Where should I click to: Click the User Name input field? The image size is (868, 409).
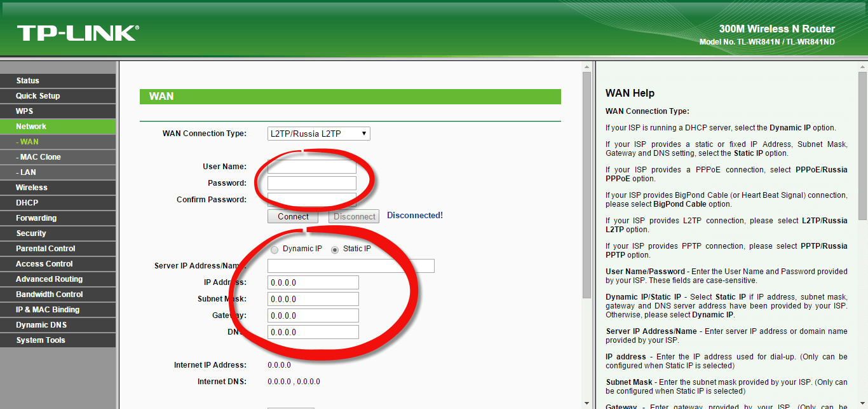pos(312,167)
